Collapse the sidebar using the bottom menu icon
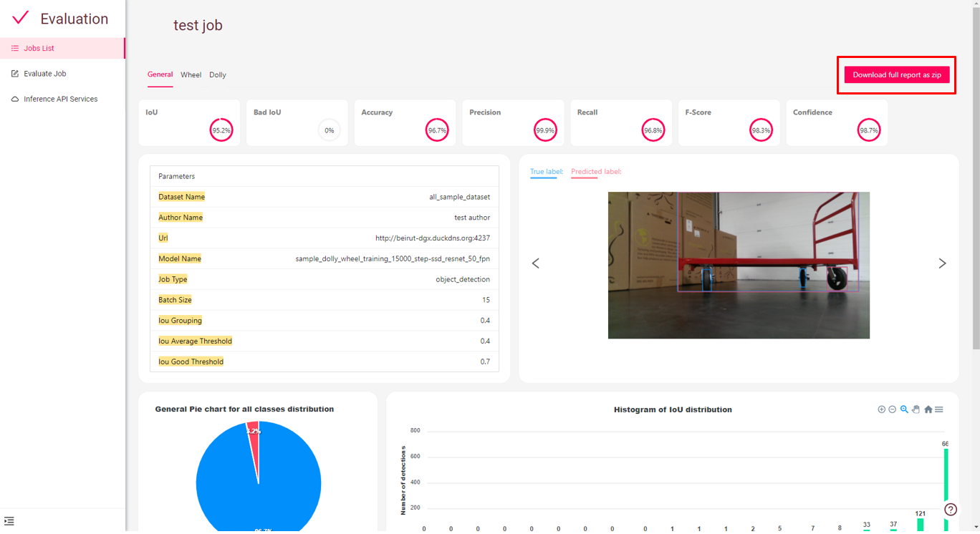The image size is (980, 534). click(9, 521)
